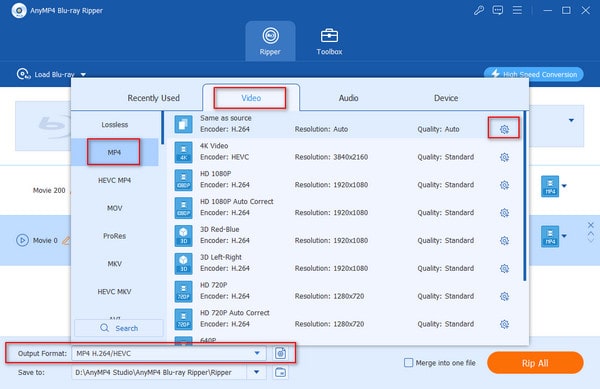Switch to the Device tab

(x=446, y=98)
